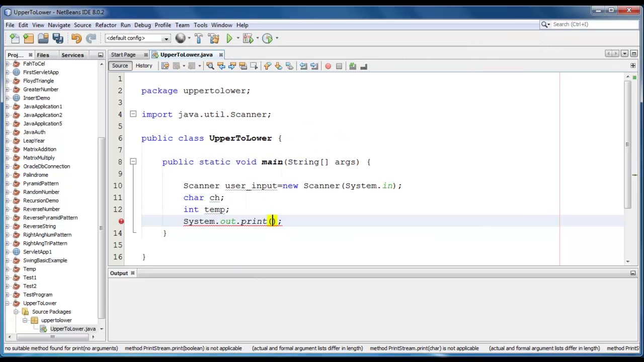Click the Redo toolbar icon
Screen dimensions: 644x362
pos(91,38)
